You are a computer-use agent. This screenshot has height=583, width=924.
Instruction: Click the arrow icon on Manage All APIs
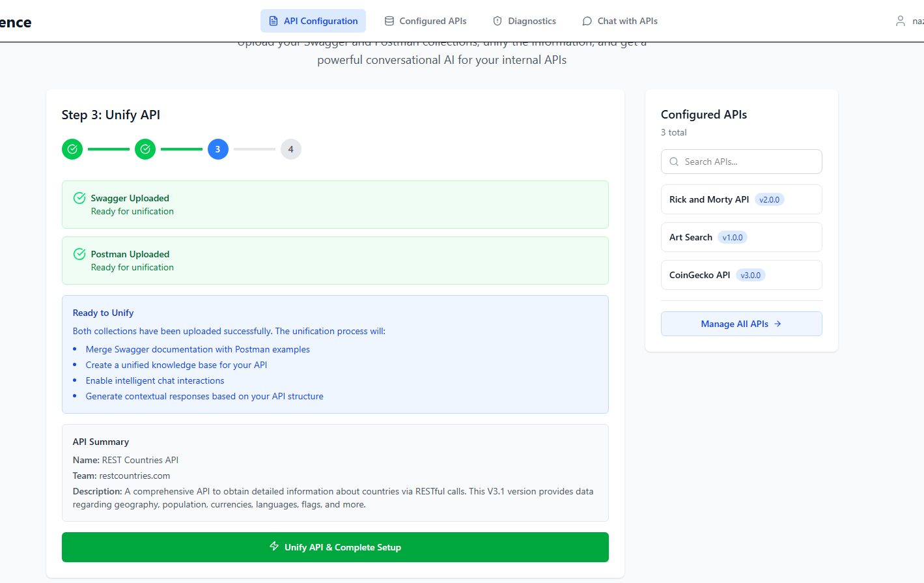point(777,324)
